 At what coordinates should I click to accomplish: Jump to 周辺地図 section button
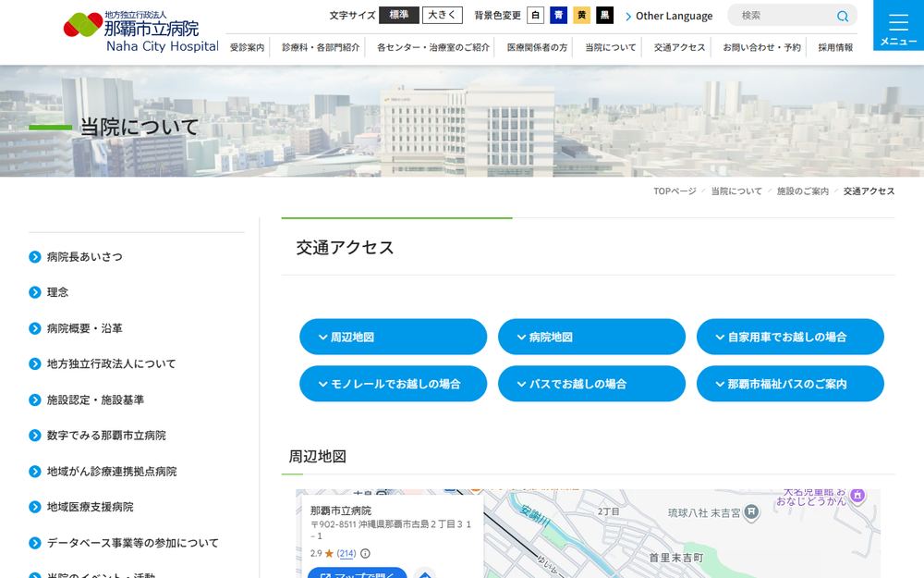click(393, 337)
